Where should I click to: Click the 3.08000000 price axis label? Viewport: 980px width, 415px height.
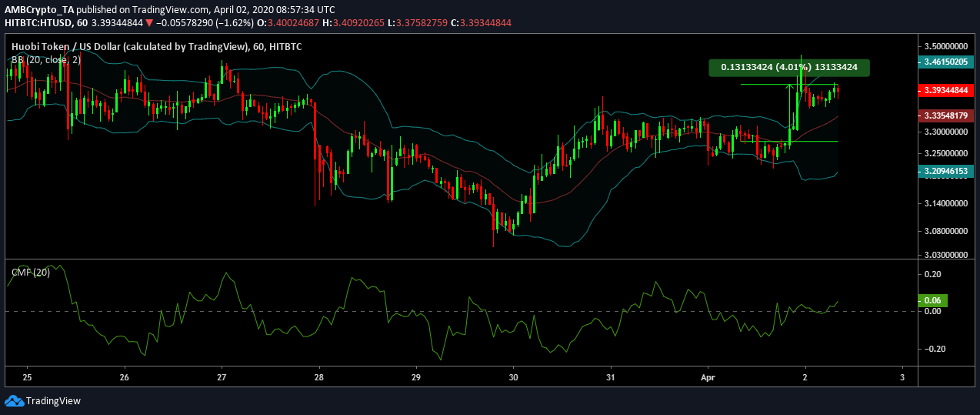[948, 230]
